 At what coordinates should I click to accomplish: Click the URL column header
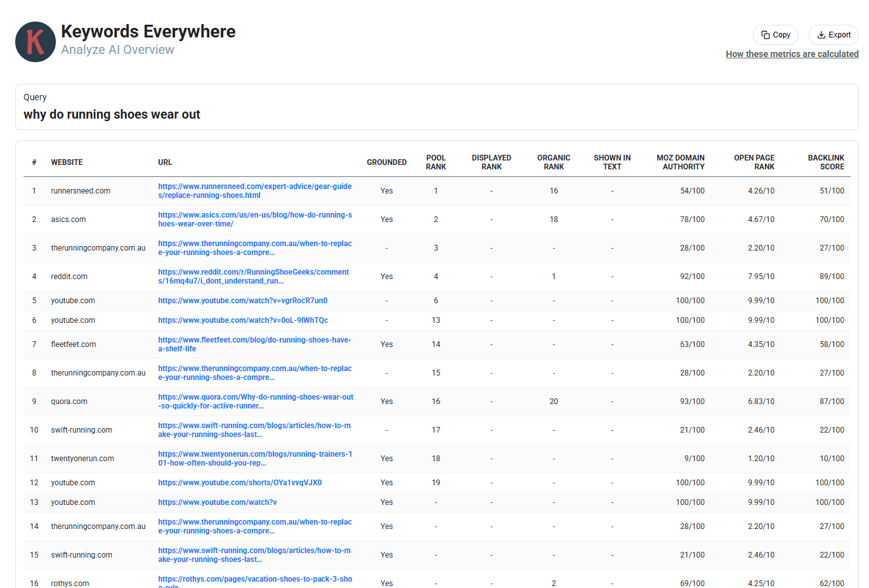click(165, 162)
